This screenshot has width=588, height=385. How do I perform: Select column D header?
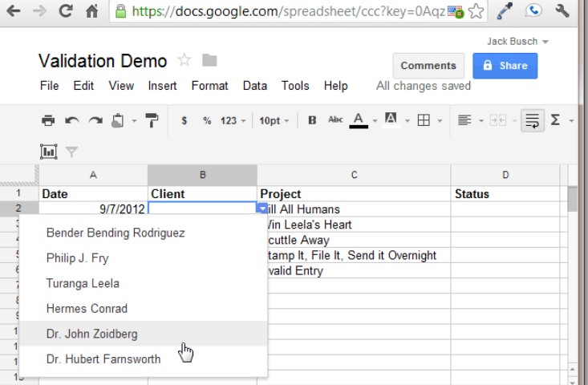[x=505, y=175]
